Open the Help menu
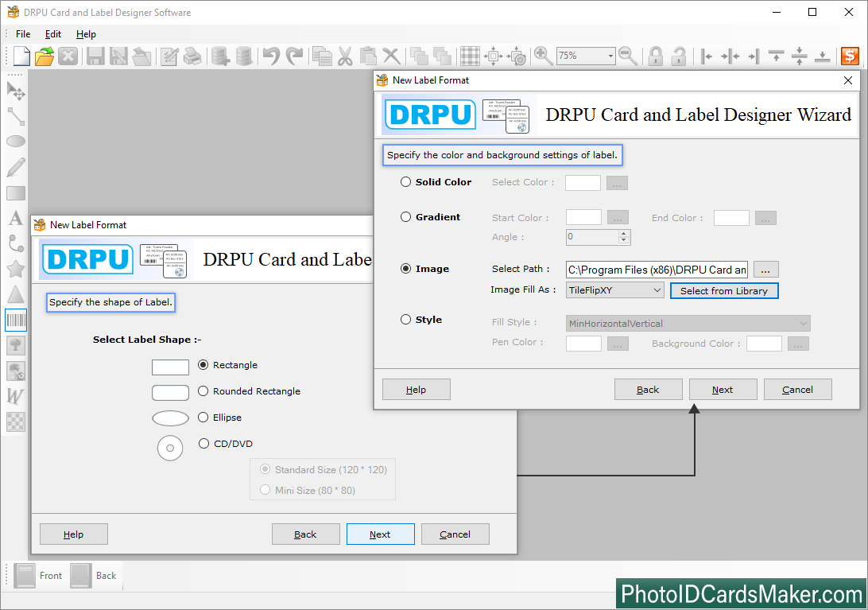868x610 pixels. tap(86, 33)
